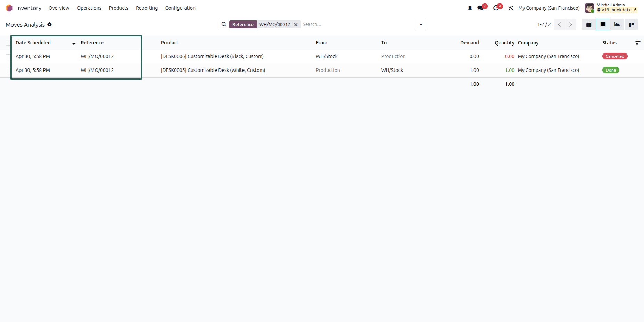Open company switcher My Company (San Francisco)
The image size is (644, 322).
[549, 8]
